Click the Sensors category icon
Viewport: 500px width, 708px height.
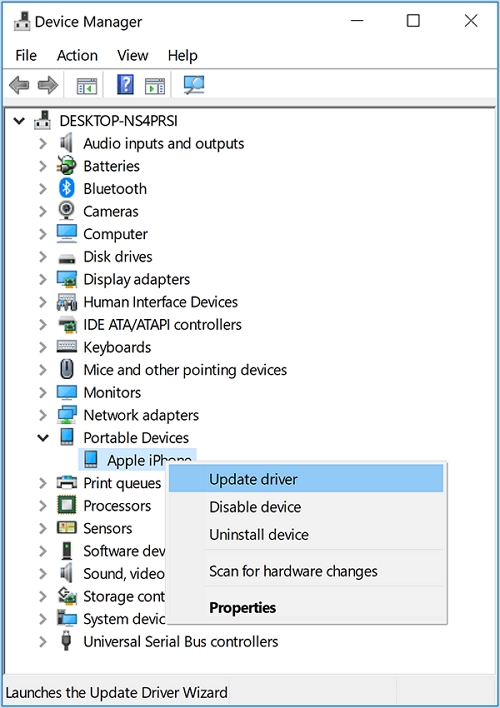67,527
